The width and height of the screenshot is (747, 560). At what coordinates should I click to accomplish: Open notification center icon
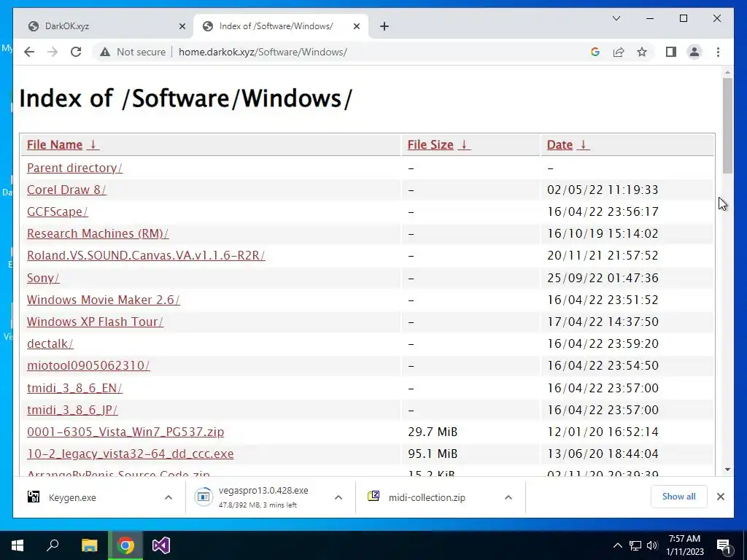coord(724,545)
